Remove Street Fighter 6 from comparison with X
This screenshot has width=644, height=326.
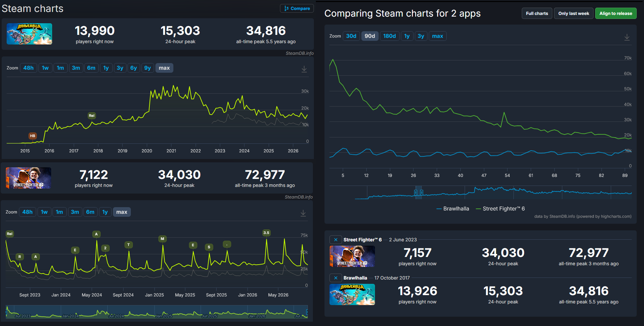pyautogui.click(x=336, y=240)
